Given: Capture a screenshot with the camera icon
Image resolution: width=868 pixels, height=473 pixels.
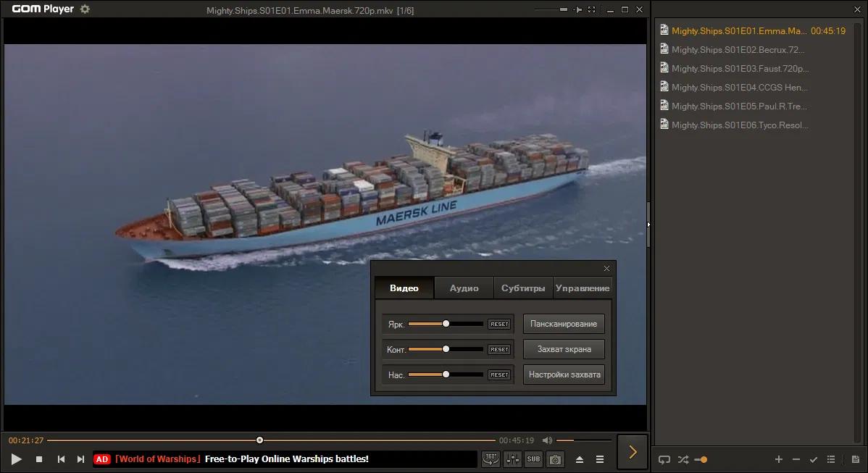Looking at the screenshot, I should 555,459.
